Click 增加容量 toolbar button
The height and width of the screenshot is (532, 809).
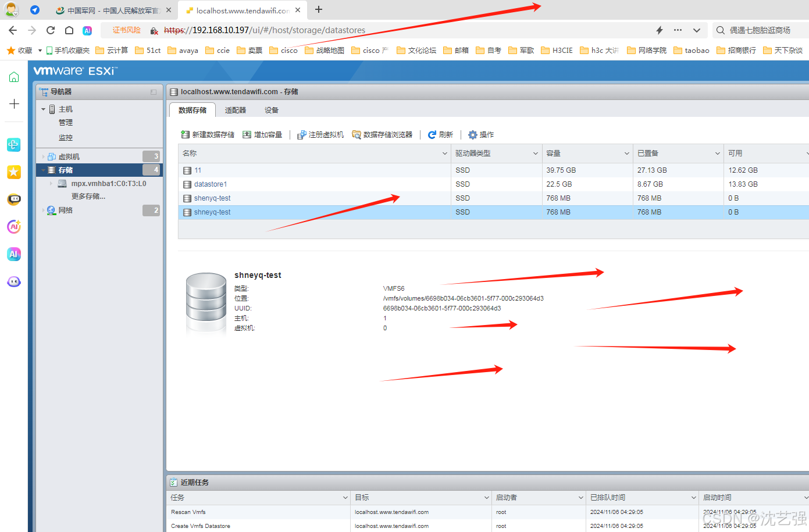[262, 135]
